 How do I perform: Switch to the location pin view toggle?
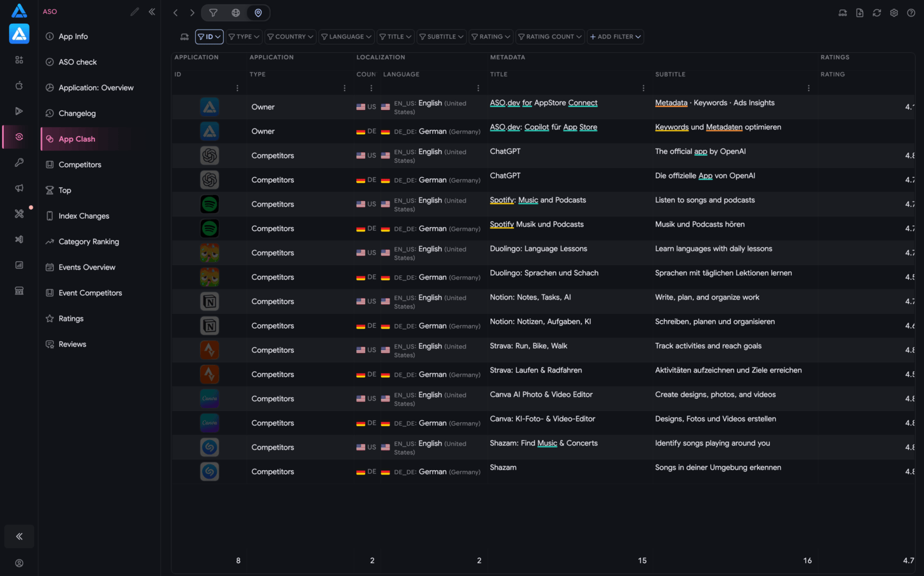tap(259, 13)
